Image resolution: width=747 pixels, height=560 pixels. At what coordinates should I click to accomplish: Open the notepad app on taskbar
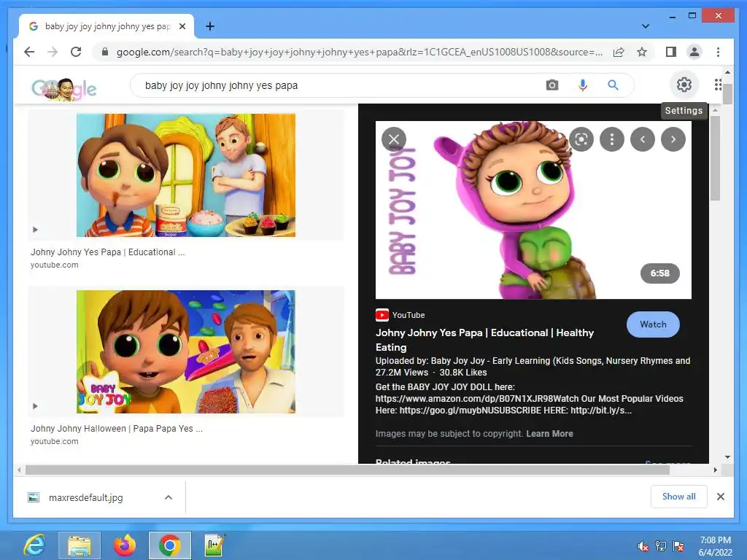pos(214,545)
